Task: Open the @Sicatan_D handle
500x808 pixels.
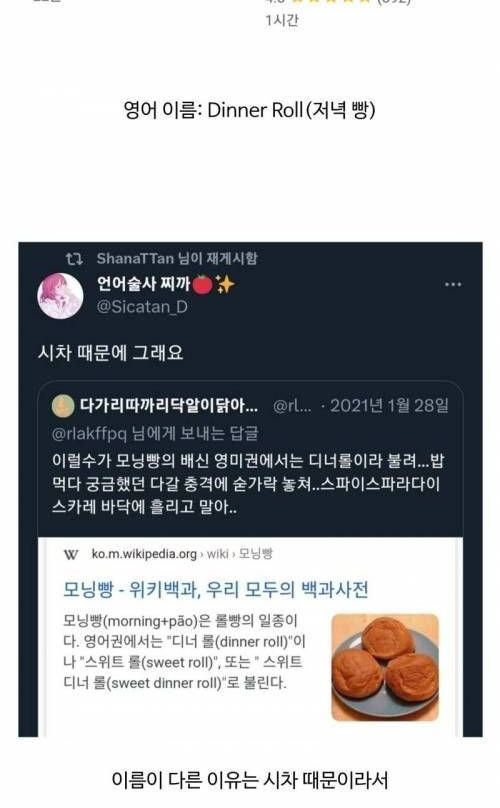Action: (142, 307)
